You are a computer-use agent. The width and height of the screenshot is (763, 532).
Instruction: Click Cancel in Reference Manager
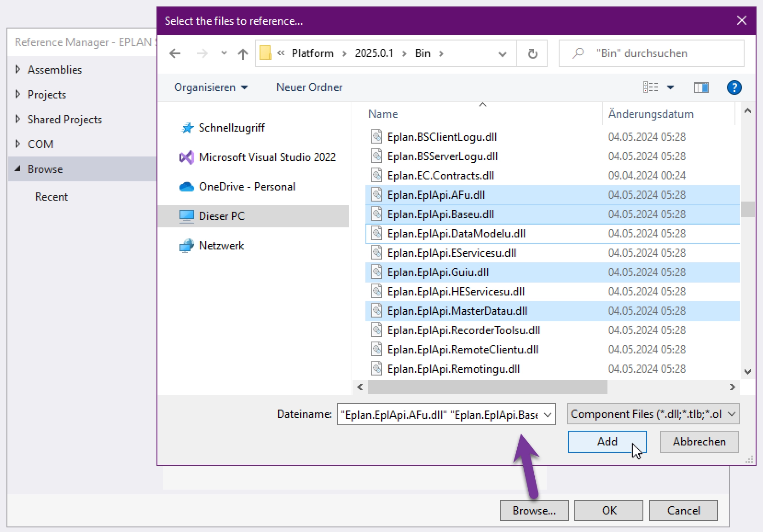[x=683, y=510]
